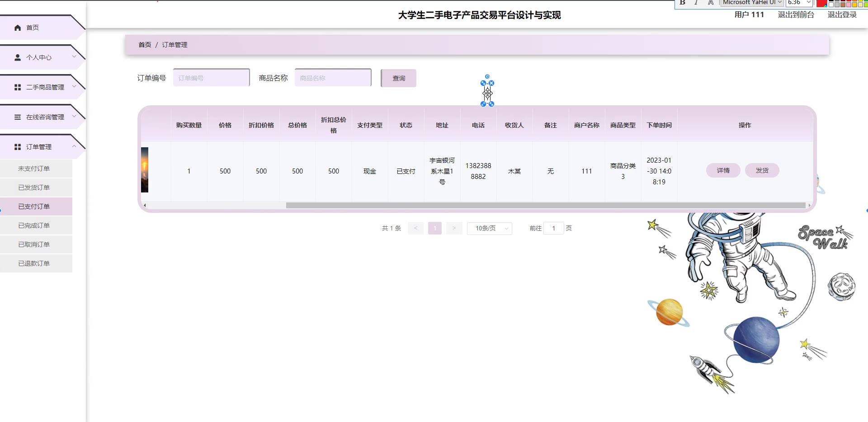Go to next page with > button
The height and width of the screenshot is (422, 868).
click(x=454, y=228)
